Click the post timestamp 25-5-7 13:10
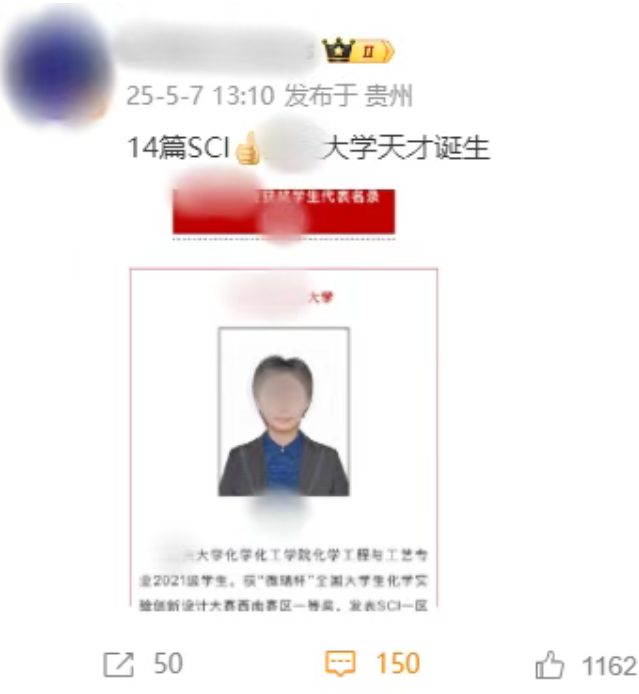The width and height of the screenshot is (639, 694). pyautogui.click(x=200, y=96)
